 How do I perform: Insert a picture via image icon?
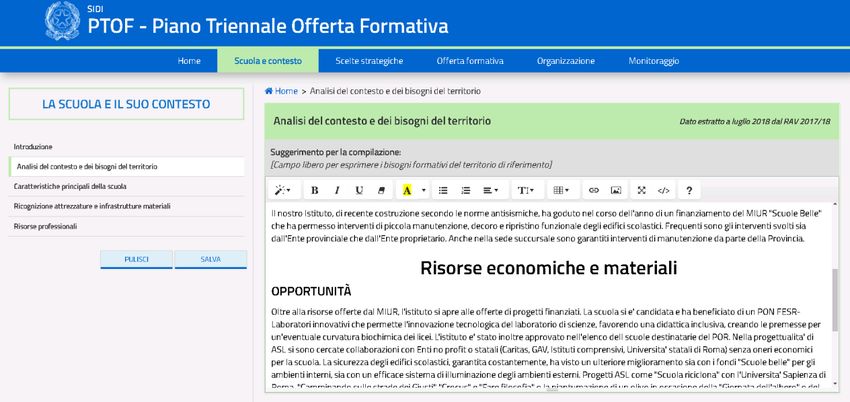tap(616, 190)
